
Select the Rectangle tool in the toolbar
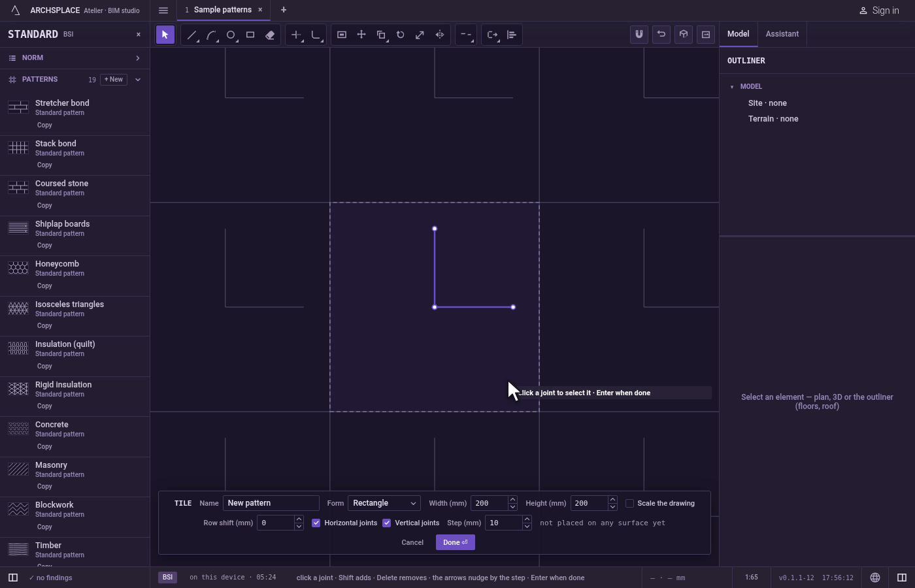pos(250,35)
